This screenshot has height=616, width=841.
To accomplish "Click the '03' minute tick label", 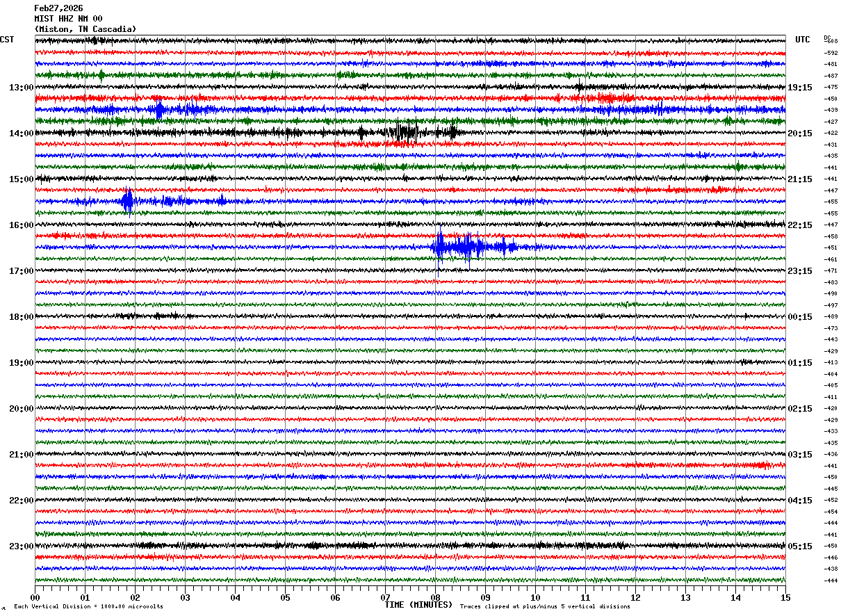I will [x=185, y=598].
